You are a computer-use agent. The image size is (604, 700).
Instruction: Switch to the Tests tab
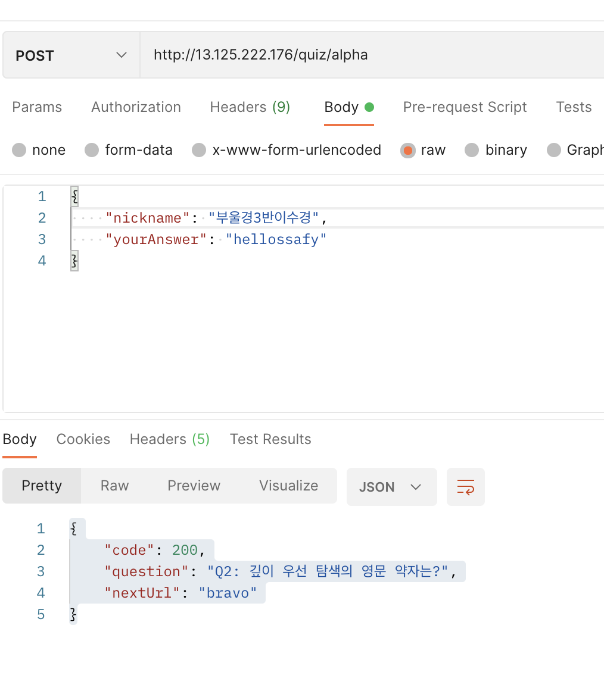[x=574, y=107]
